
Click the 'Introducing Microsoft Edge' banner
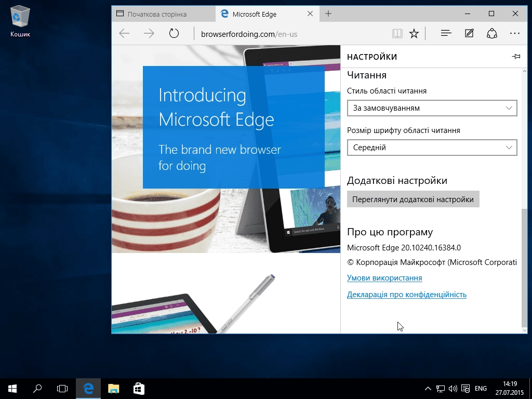point(233,127)
